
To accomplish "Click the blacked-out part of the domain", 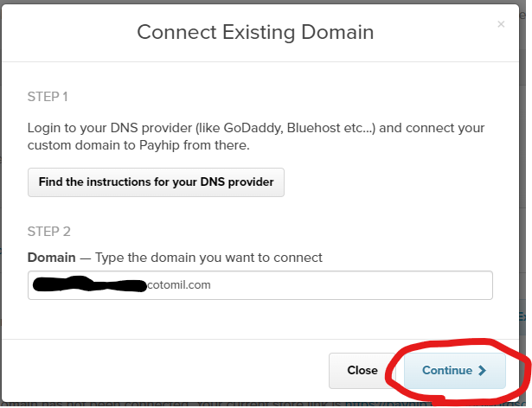I will coord(87,284).
